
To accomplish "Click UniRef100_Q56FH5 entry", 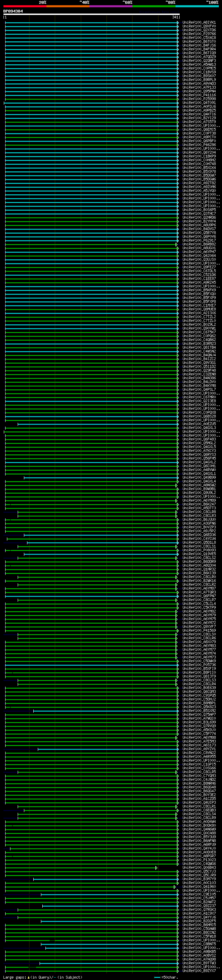I will point(199,459).
